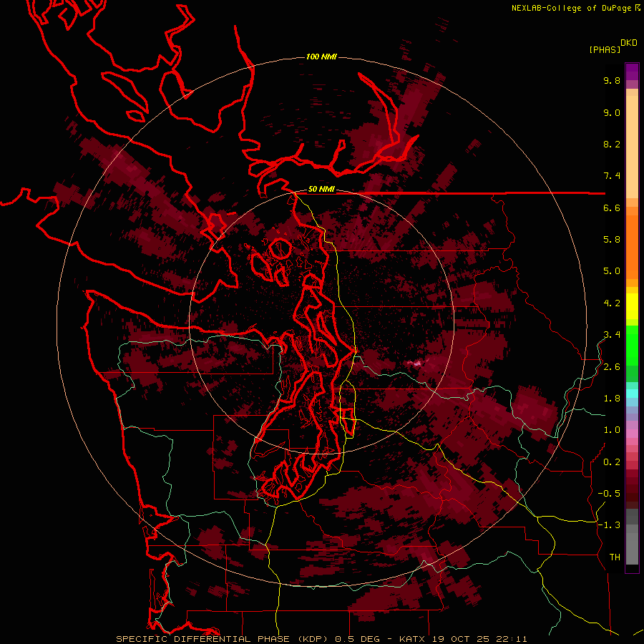Viewport: 644px width, 644px height.
Task: Click the 6.6 legend value
Action: (x=612, y=208)
